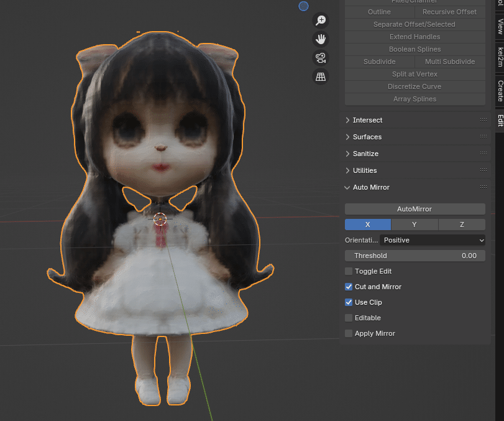Click the Auto Mirror panel drag grip
Viewport: 504px width, 421px height.
pyautogui.click(x=483, y=187)
